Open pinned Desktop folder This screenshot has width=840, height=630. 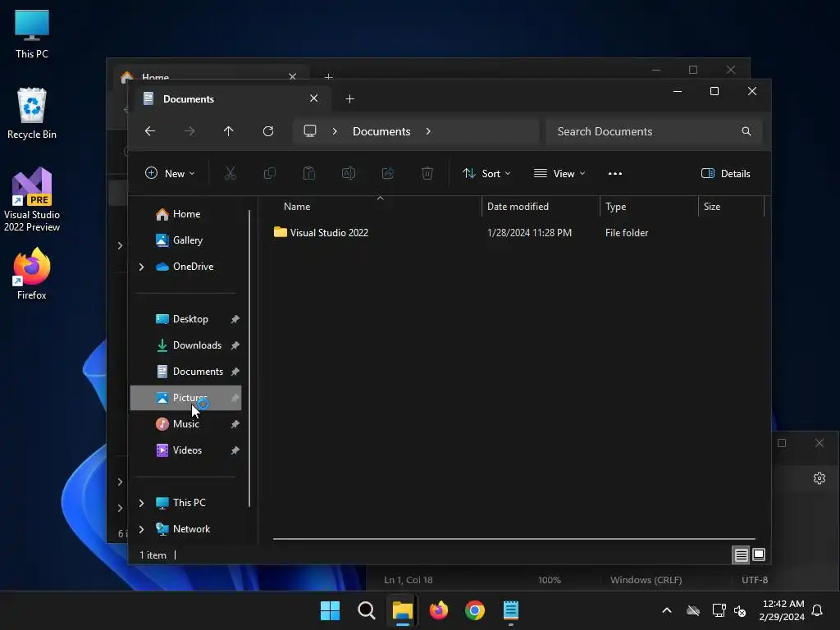pos(185,319)
